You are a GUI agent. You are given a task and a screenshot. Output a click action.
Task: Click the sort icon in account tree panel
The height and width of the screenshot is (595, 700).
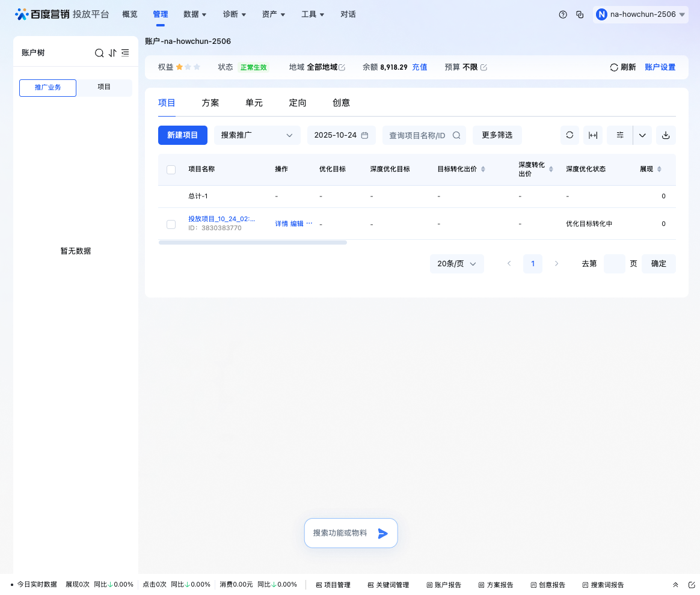(x=112, y=53)
